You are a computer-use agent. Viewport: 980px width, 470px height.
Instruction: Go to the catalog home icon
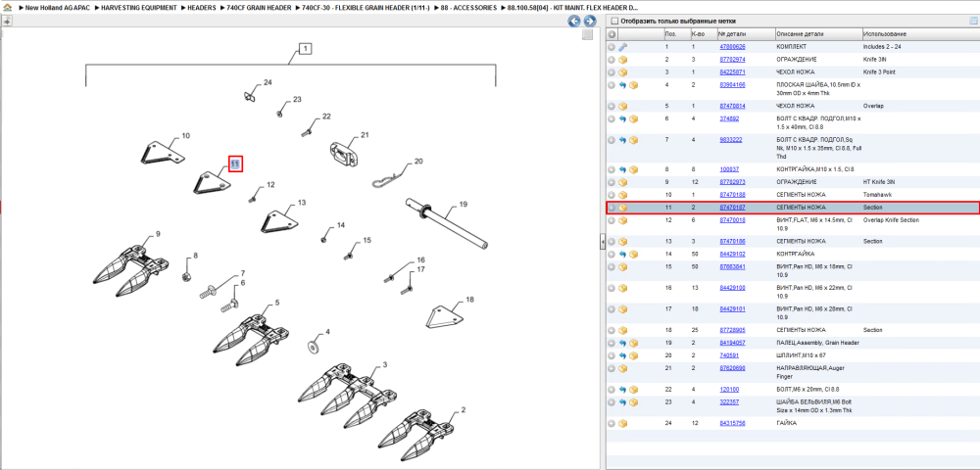(8, 8)
